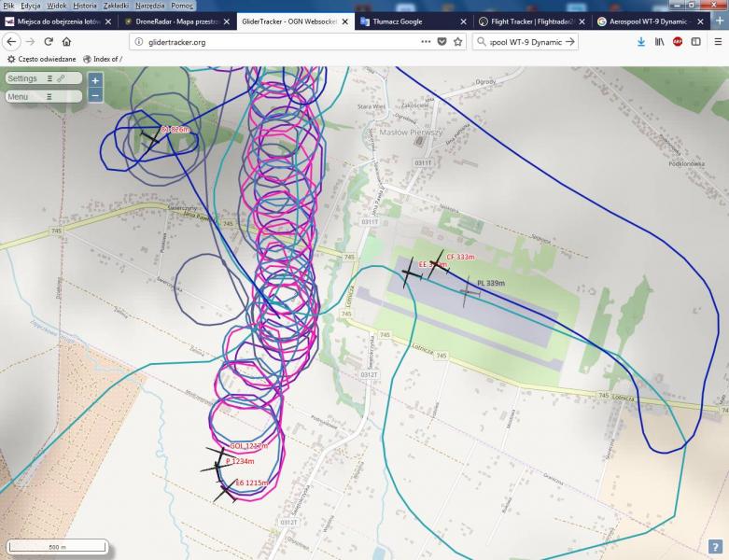Open the page actions three-dots menu
The image size is (729, 560).
point(426,41)
